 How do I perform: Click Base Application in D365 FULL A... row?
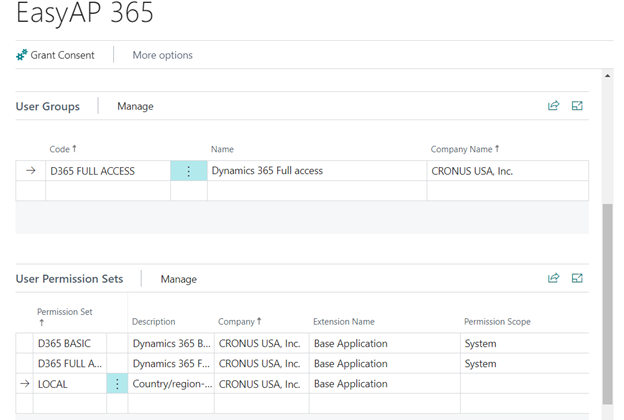click(x=385, y=363)
